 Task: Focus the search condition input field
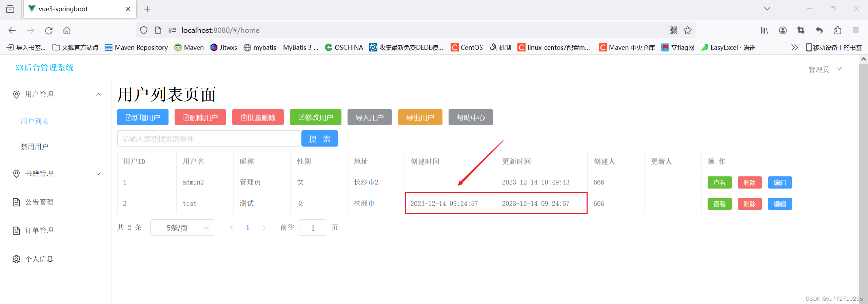tap(209, 138)
